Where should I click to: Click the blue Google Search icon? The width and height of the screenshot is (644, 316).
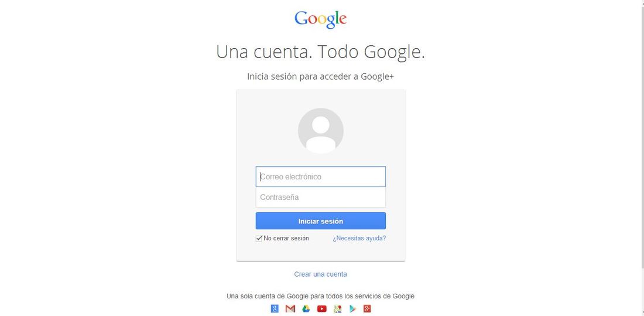pos(275,308)
